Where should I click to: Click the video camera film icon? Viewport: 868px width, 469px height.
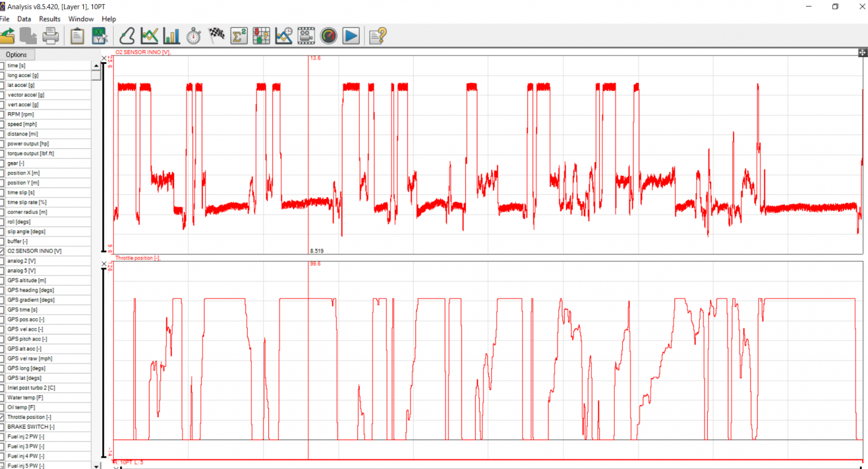pos(306,36)
